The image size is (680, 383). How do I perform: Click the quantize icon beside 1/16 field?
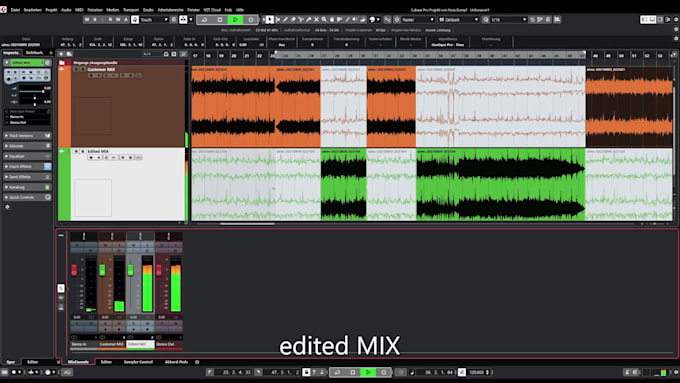click(x=486, y=20)
